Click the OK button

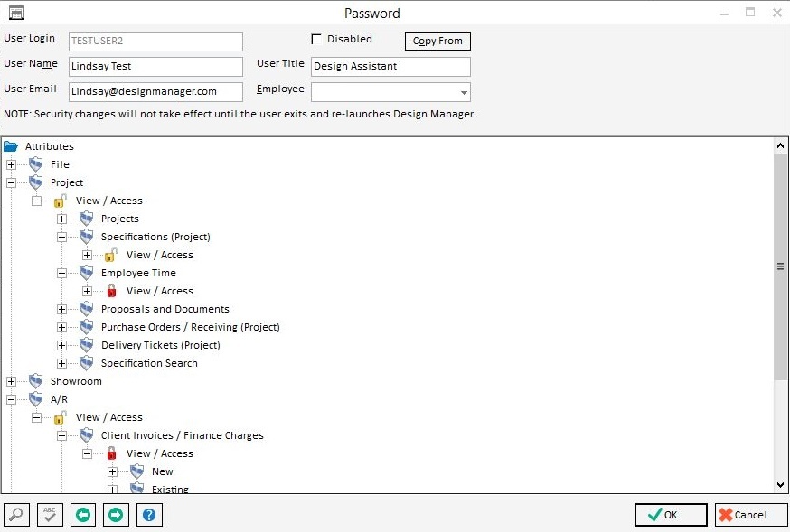[x=670, y=514]
